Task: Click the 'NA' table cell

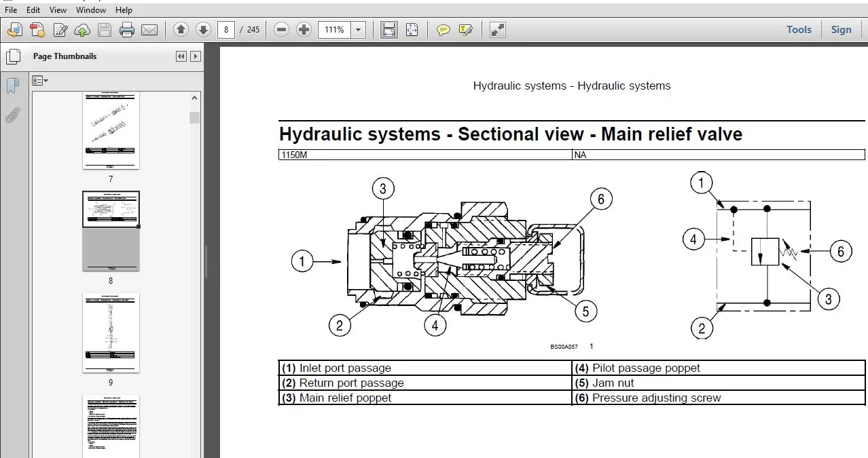Action: pyautogui.click(x=719, y=155)
